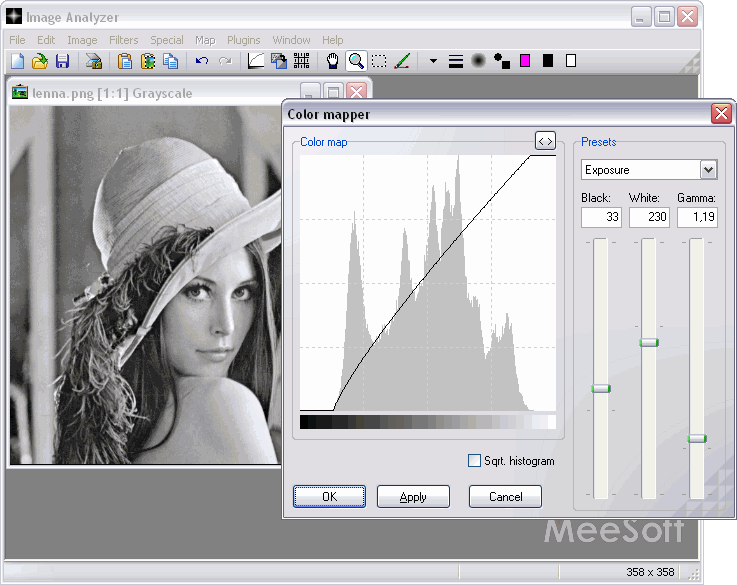Click the grid pattern toolbar icon
Image resolution: width=737 pixels, height=585 pixels.
[x=301, y=61]
